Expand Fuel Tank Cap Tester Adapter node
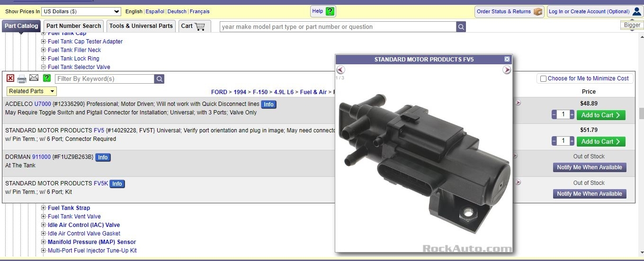Viewport: 644px width, 261px height. 44,42
